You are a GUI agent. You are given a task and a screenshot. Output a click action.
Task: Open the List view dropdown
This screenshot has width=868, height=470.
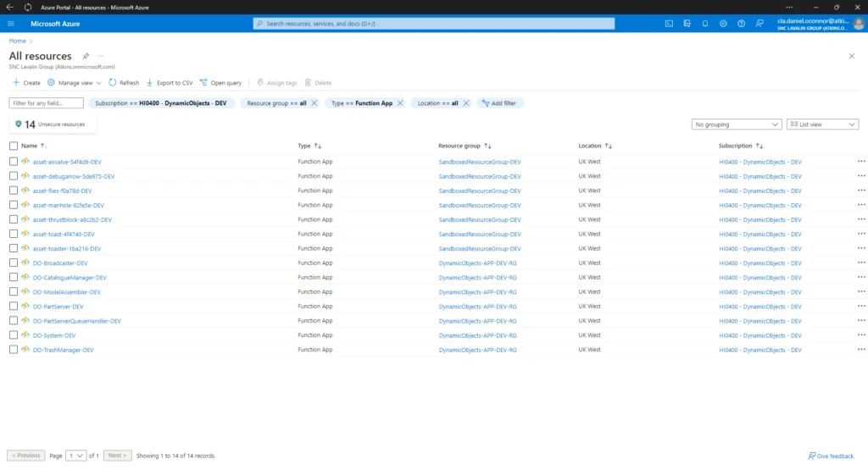tap(822, 124)
